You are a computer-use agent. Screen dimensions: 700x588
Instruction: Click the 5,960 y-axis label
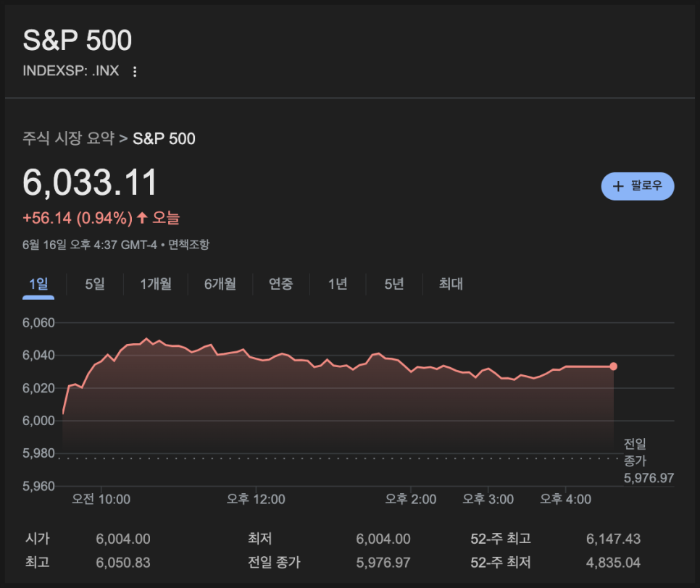[39, 486]
